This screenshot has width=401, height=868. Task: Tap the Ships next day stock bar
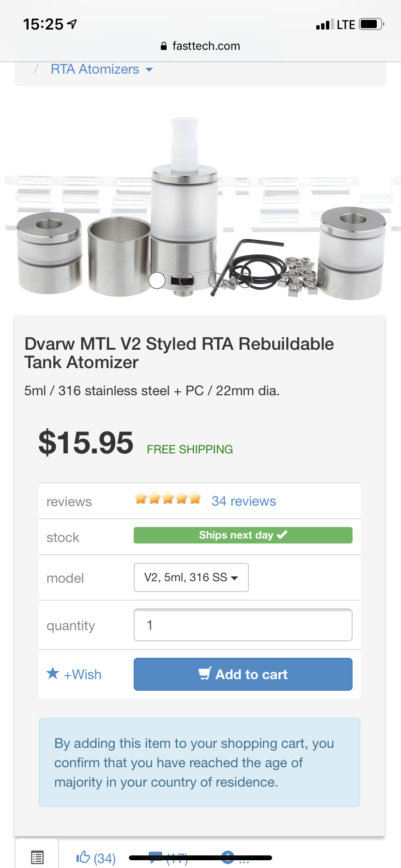coord(243,535)
